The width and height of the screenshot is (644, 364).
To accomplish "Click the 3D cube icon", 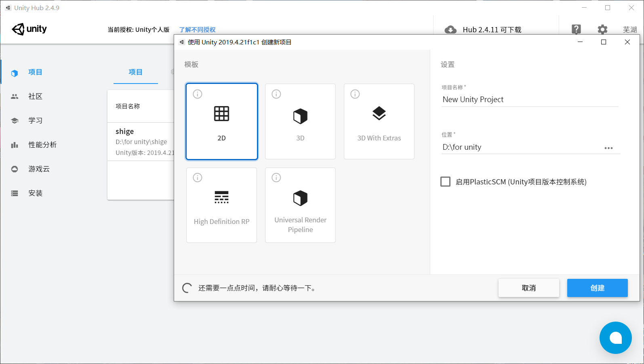I will pyautogui.click(x=300, y=116).
